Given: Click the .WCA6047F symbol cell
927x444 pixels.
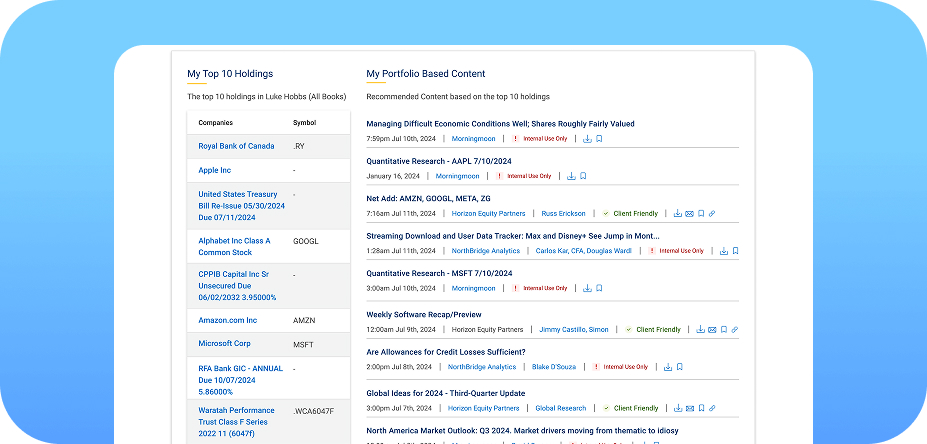Looking at the screenshot, I should coord(313,410).
